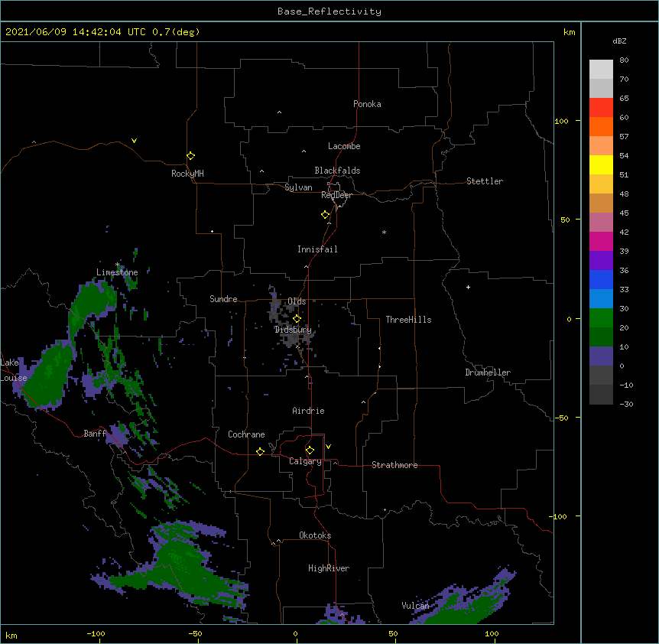Click the white asterisk marker above Limestone
The height and width of the screenshot is (644, 659).
[118, 265]
